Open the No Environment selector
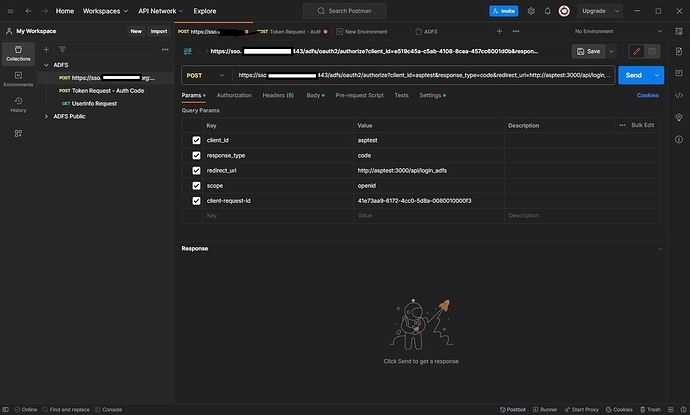Viewport: 690px width, 415px height. pos(618,31)
